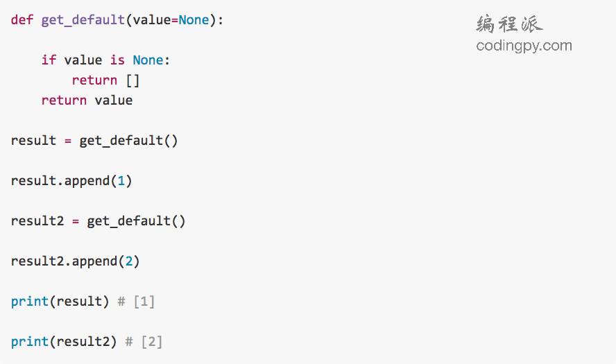The height and width of the screenshot is (364, 616).
Task: Click get_default() call assigned to result2
Action: pos(137,221)
